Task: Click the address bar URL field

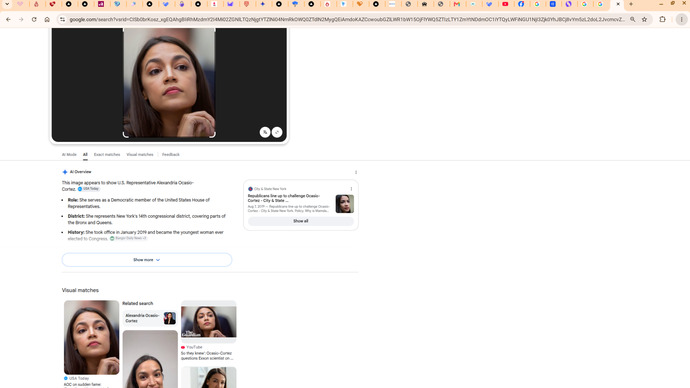Action: 347,19
